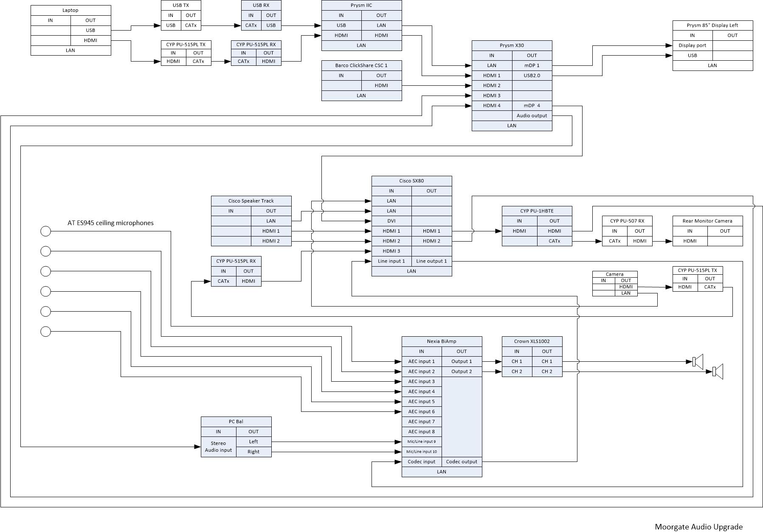Click the "mDP 4" output cell
Viewport: 763px width, 532px height.
coord(532,106)
